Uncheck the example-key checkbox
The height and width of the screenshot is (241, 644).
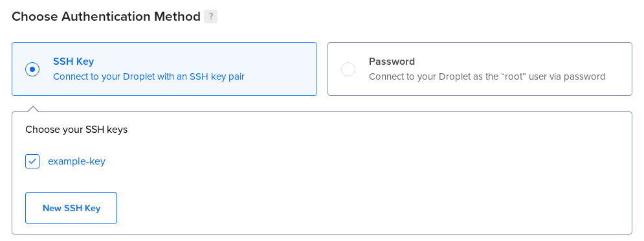click(32, 161)
